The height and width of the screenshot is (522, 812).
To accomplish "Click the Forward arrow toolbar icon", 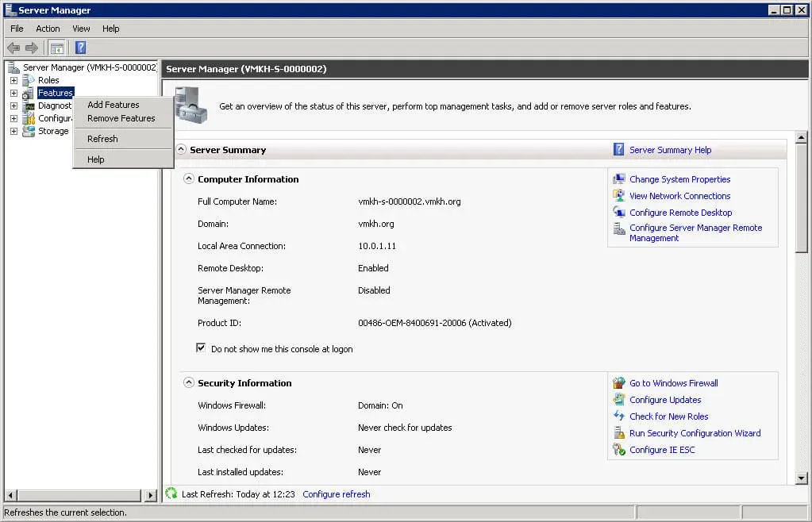I will coord(32,48).
